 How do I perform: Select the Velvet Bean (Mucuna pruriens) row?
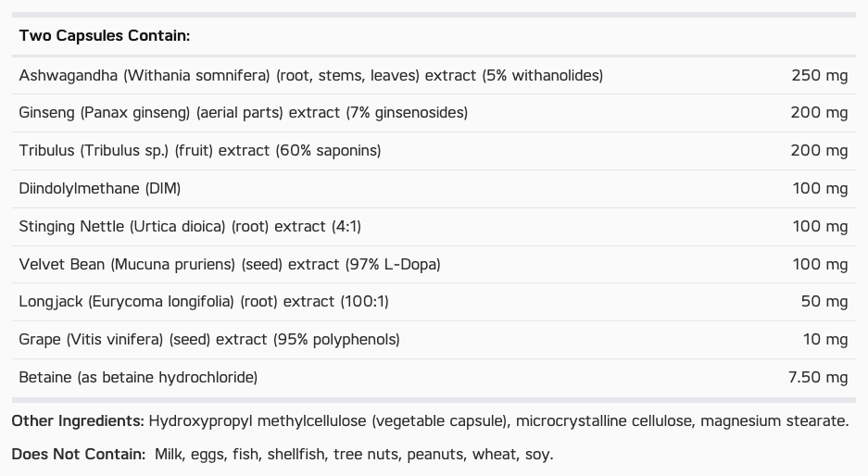[x=434, y=265]
